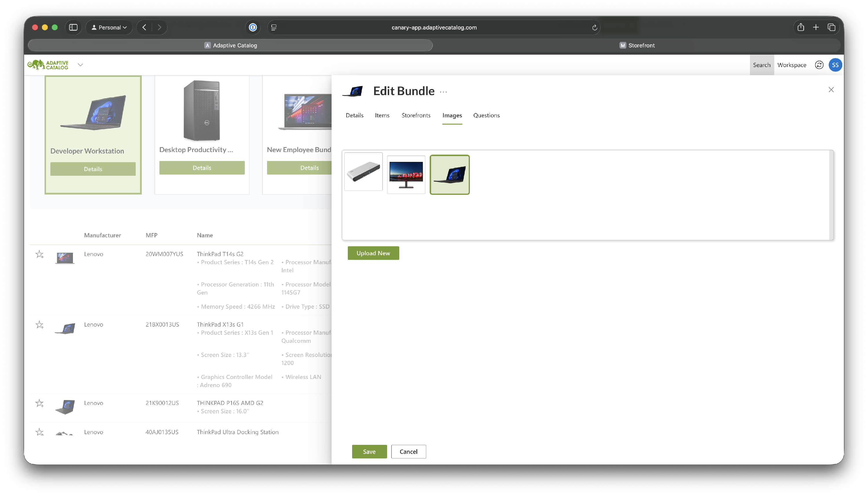Screen dimensions: 868x496
Task: Click the Safari share icon
Action: [x=801, y=27]
